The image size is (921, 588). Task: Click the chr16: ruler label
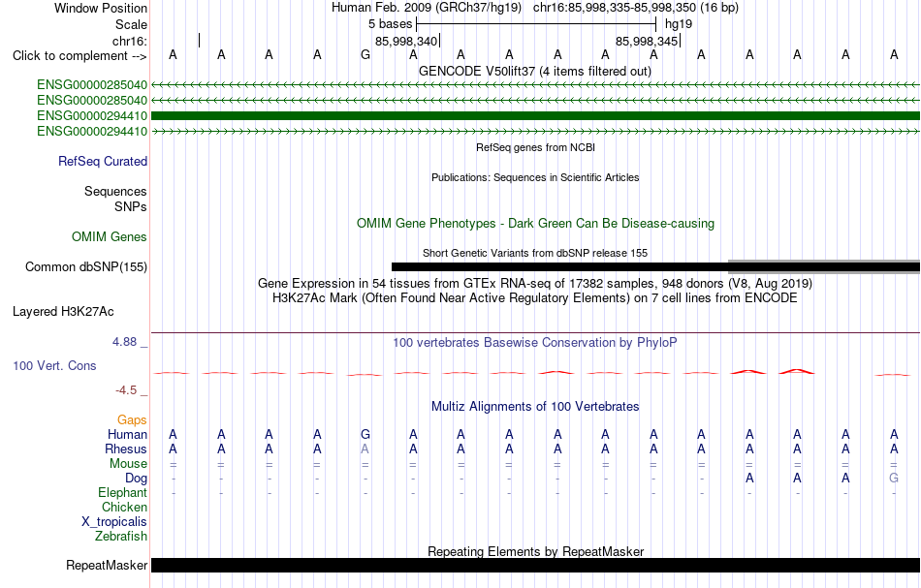[x=130, y=41]
